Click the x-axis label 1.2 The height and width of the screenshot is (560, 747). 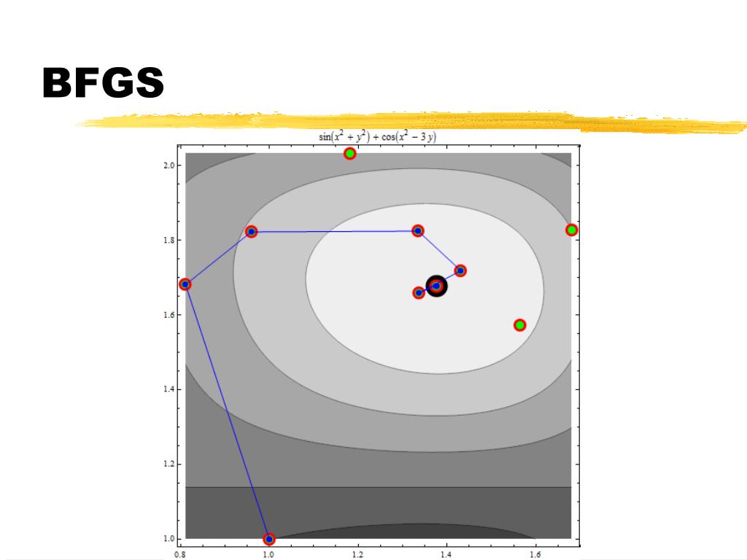coord(357,554)
